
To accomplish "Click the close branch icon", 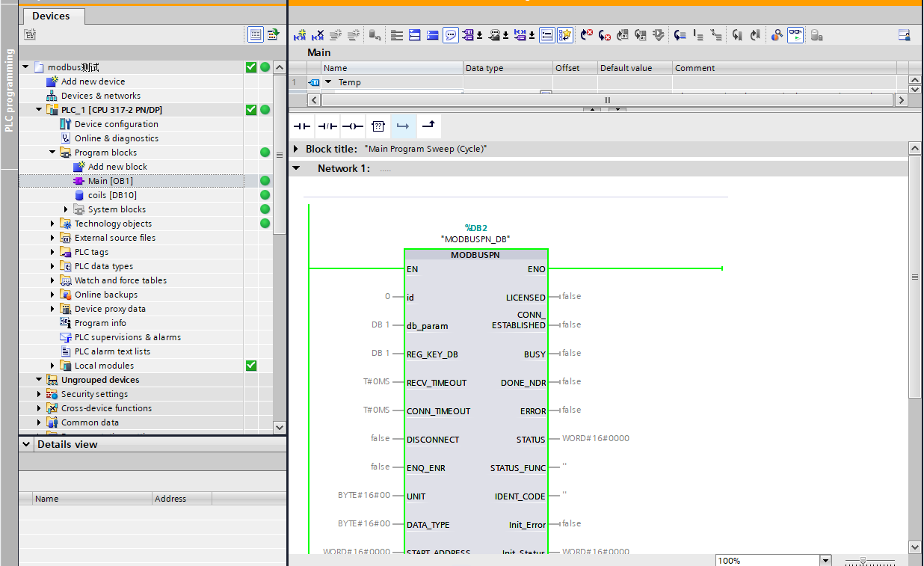I will tap(428, 126).
